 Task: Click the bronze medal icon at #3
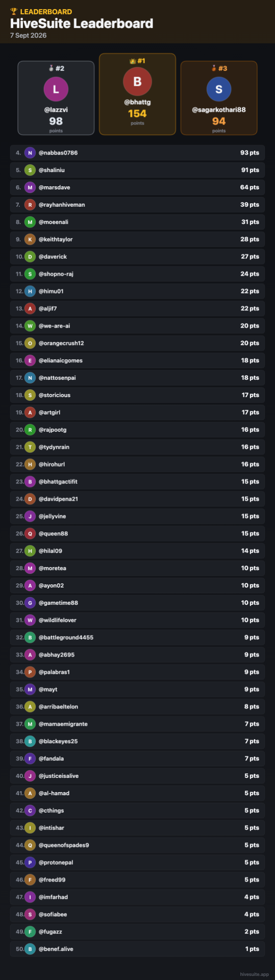[x=214, y=68]
